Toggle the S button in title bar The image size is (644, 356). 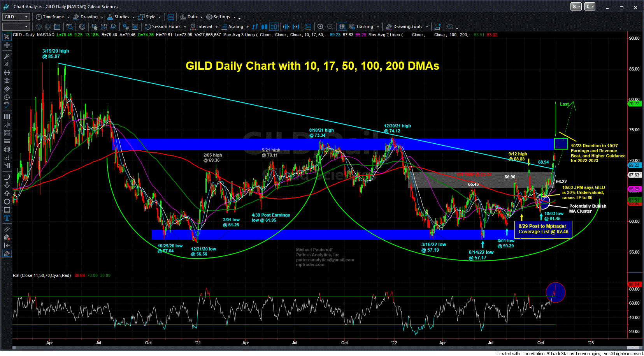pos(576,7)
